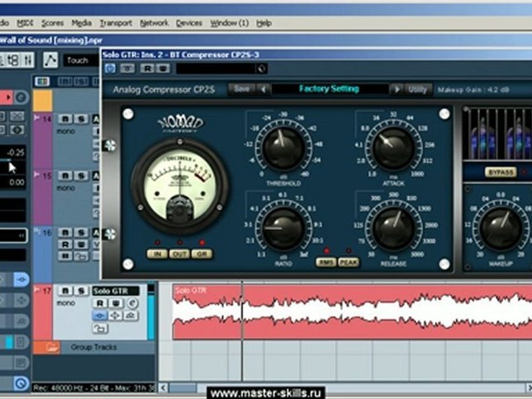The width and height of the screenshot is (532, 399).
Task: Open the Utility menu in the compressor
Action: [x=417, y=89]
